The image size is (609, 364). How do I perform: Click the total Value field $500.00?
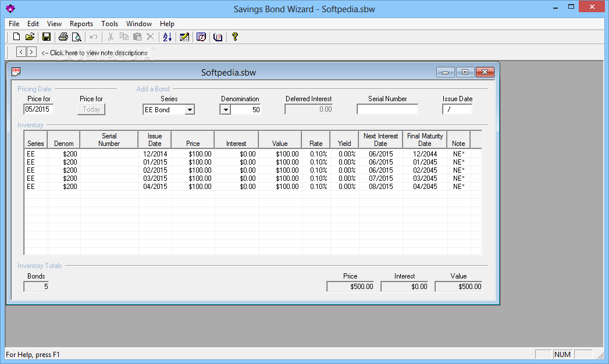(458, 287)
